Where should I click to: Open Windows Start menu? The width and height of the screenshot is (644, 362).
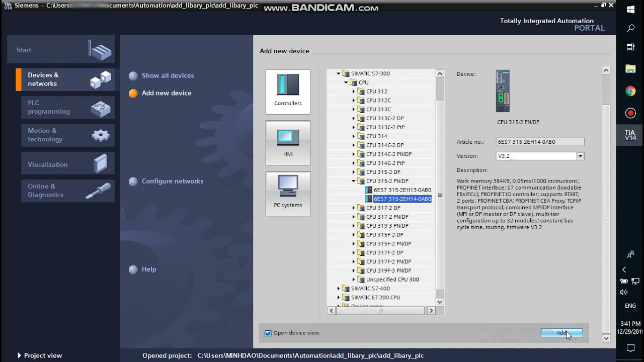coord(630,10)
